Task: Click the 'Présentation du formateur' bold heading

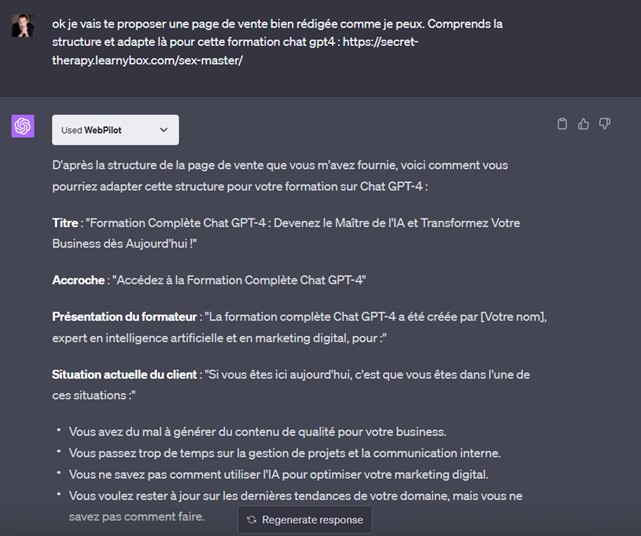Action: [x=125, y=317]
